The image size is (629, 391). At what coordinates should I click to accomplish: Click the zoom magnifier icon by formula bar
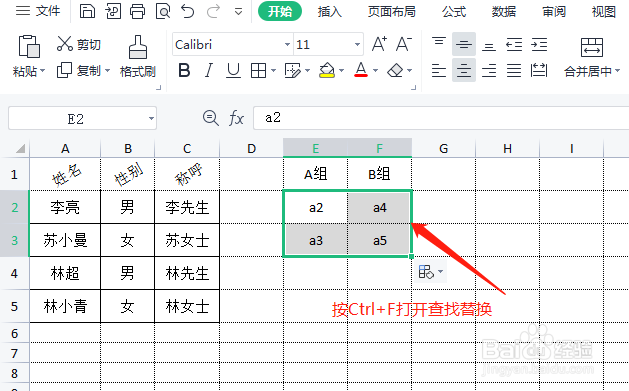coord(211,118)
